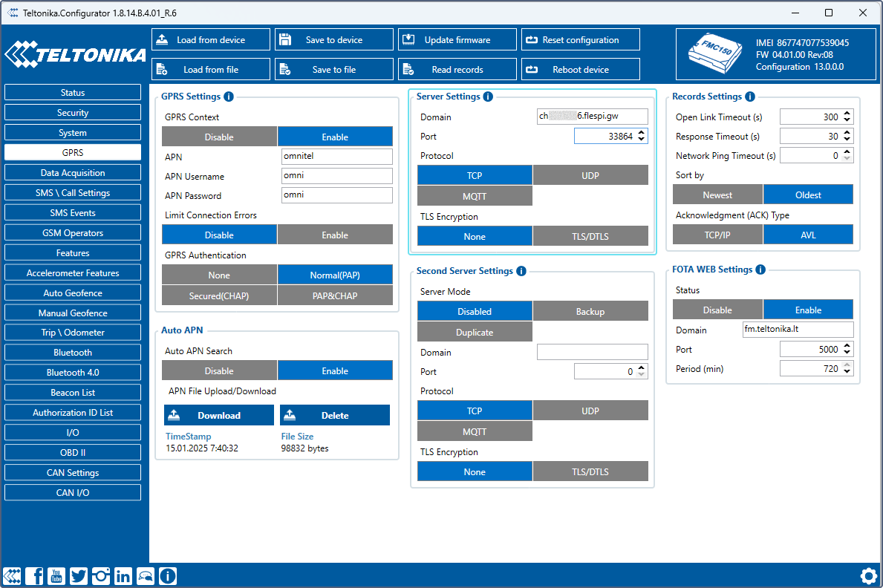The image size is (883, 588).
Task: Increase FOTA Period (min) value
Action: [x=847, y=365]
